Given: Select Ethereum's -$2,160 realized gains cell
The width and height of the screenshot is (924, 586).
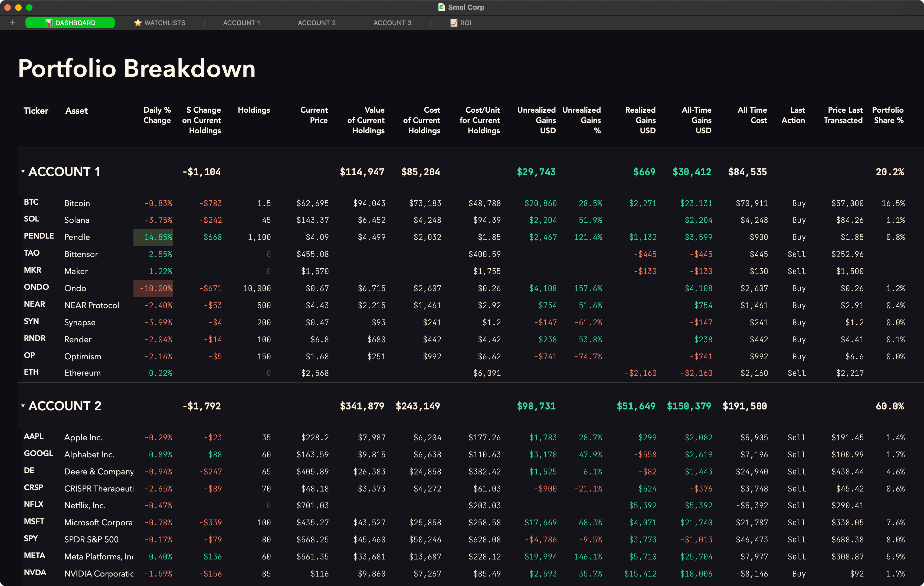Looking at the screenshot, I should pyautogui.click(x=640, y=373).
